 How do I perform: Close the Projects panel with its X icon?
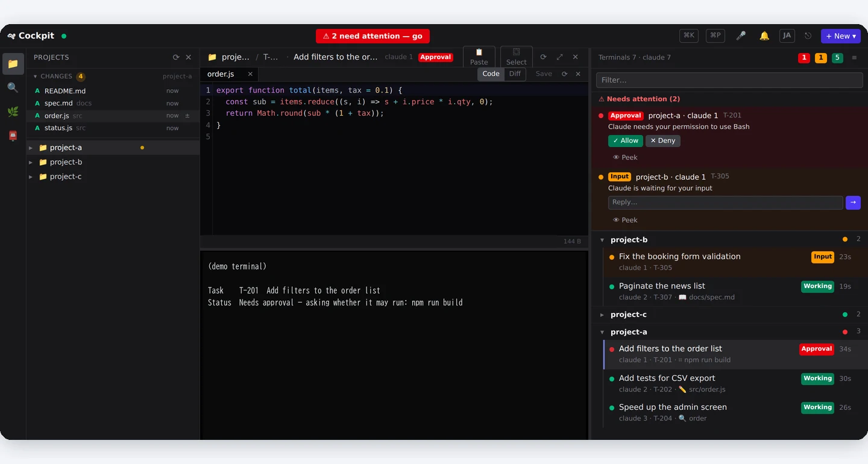[x=188, y=57]
